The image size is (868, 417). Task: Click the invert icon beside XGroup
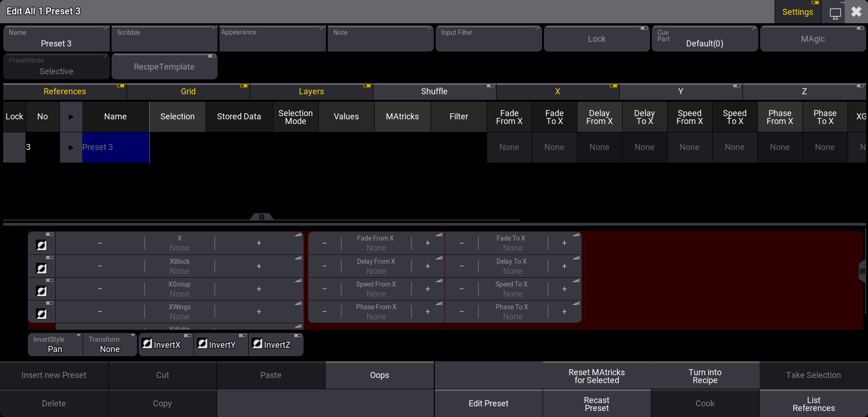tap(41, 291)
